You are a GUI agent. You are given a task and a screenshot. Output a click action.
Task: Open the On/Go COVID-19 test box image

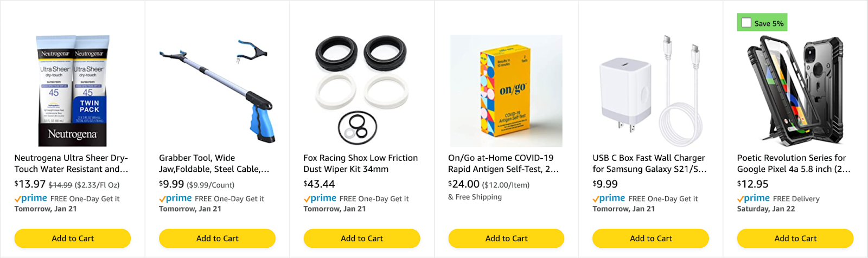click(x=506, y=91)
